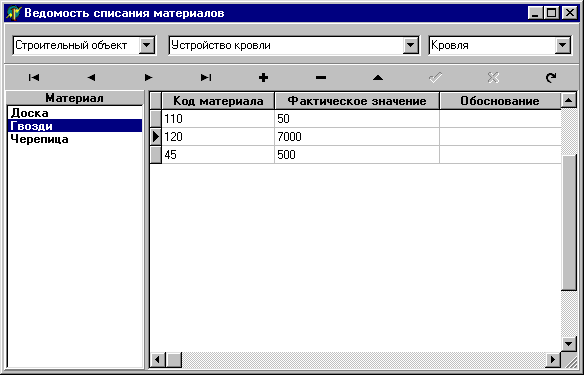The width and height of the screenshot is (584, 375).
Task: Click the cell with value 7000
Action: pos(357,137)
